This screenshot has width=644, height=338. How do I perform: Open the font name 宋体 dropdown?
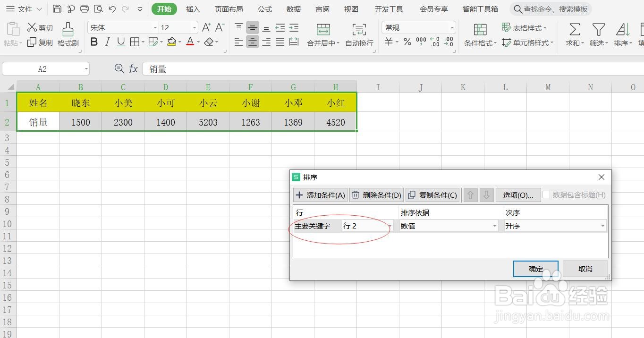pyautogui.click(x=155, y=28)
